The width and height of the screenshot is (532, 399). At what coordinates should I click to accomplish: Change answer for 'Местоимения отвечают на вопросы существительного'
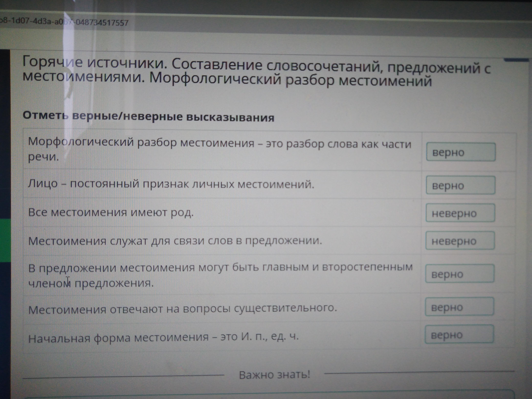click(x=459, y=307)
